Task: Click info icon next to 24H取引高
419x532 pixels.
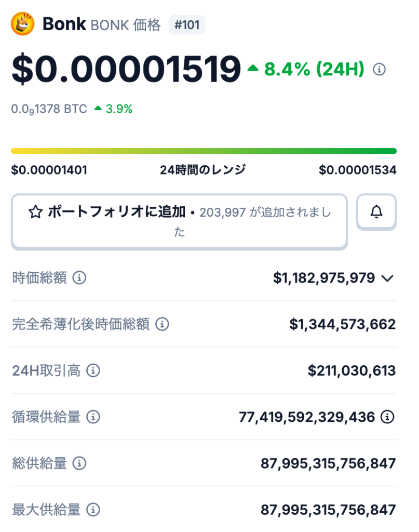Action: pos(93,371)
